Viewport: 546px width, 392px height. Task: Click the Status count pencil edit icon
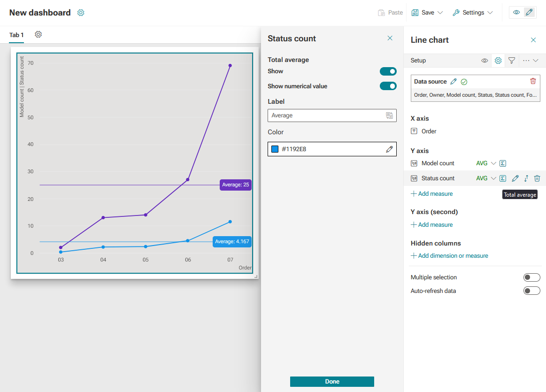(515, 178)
